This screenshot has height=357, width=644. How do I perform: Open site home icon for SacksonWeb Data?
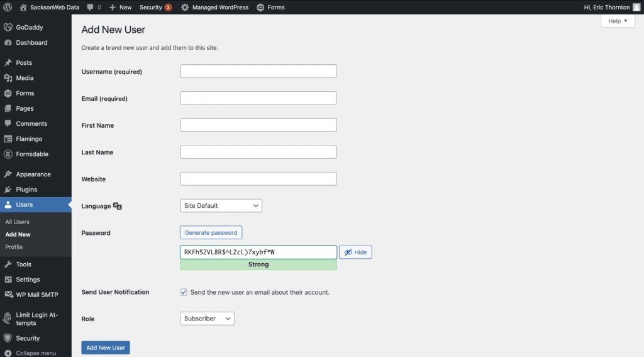[x=23, y=7]
